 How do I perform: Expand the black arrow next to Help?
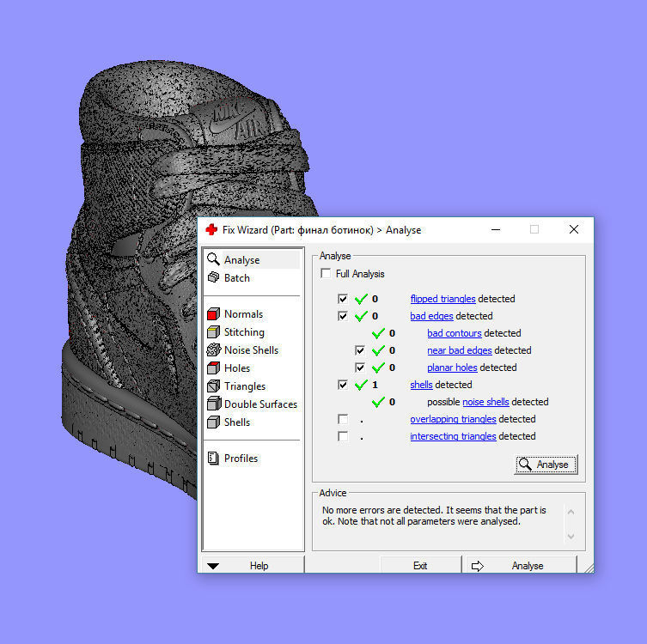(x=213, y=566)
